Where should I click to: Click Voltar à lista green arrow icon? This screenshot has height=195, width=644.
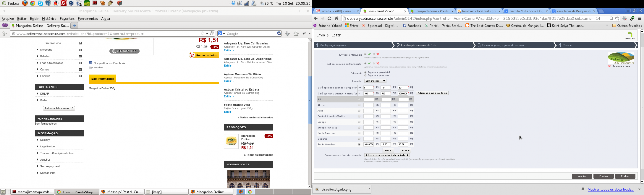(x=630, y=34)
